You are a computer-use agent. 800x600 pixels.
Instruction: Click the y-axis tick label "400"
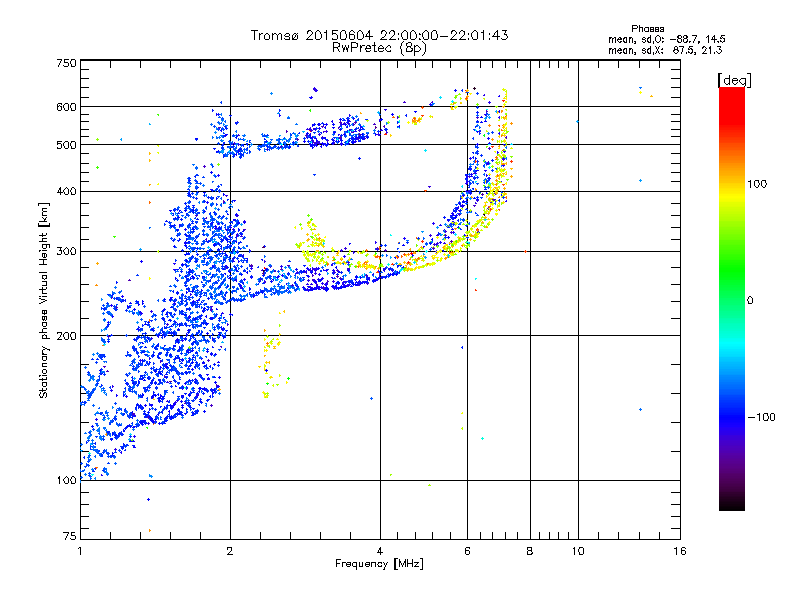pos(67,191)
